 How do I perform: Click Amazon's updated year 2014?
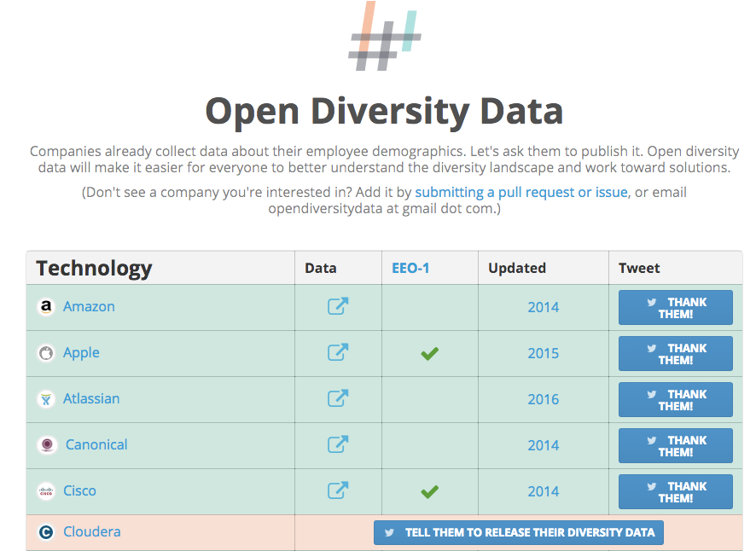tap(544, 307)
